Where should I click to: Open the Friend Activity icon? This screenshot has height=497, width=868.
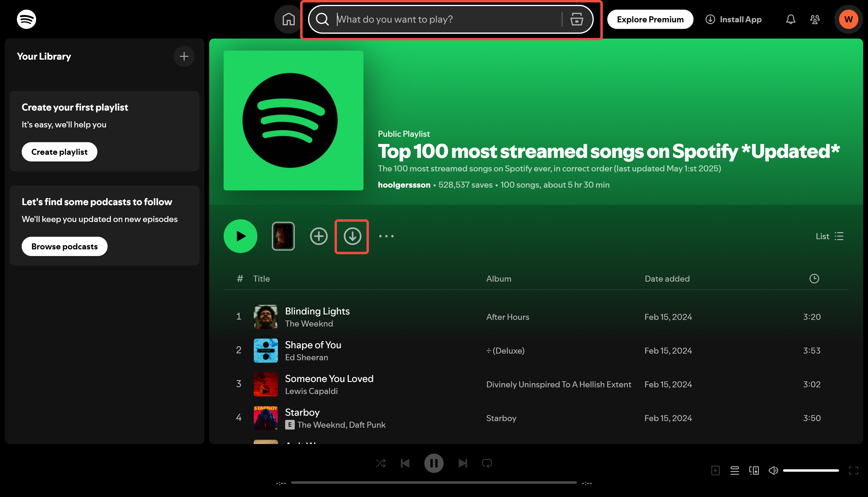[815, 20]
